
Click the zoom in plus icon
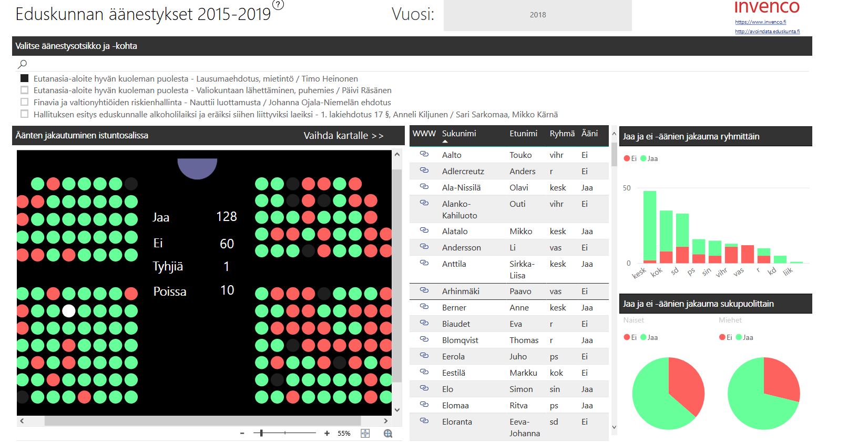point(327,433)
